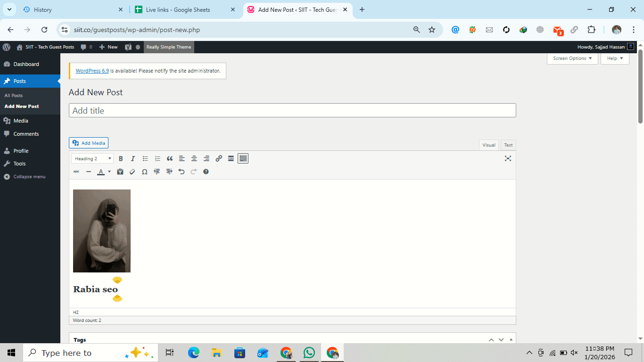
Task: Open the Media menu in the sidebar
Action: (21, 121)
